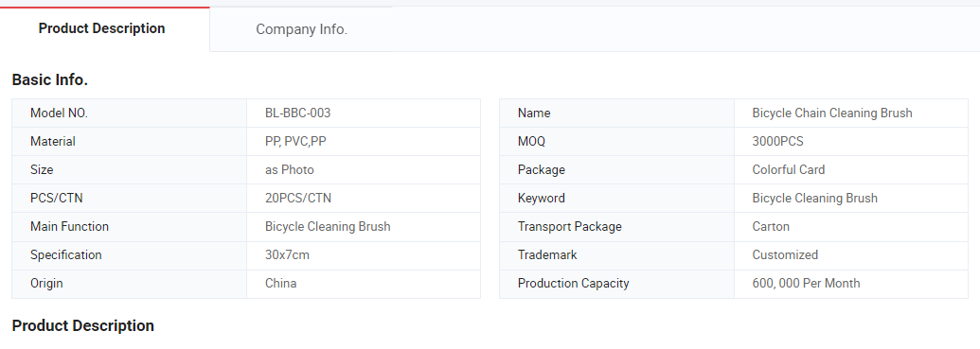Click the Name label cell
Viewport: 980px width, 349px height.
[616, 113]
